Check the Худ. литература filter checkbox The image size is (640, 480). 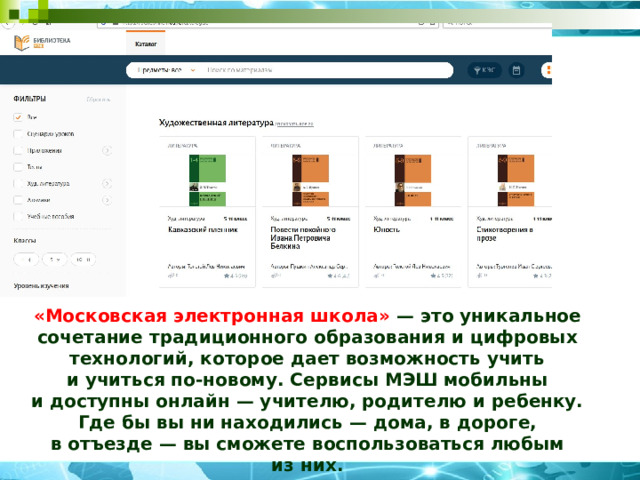18,184
